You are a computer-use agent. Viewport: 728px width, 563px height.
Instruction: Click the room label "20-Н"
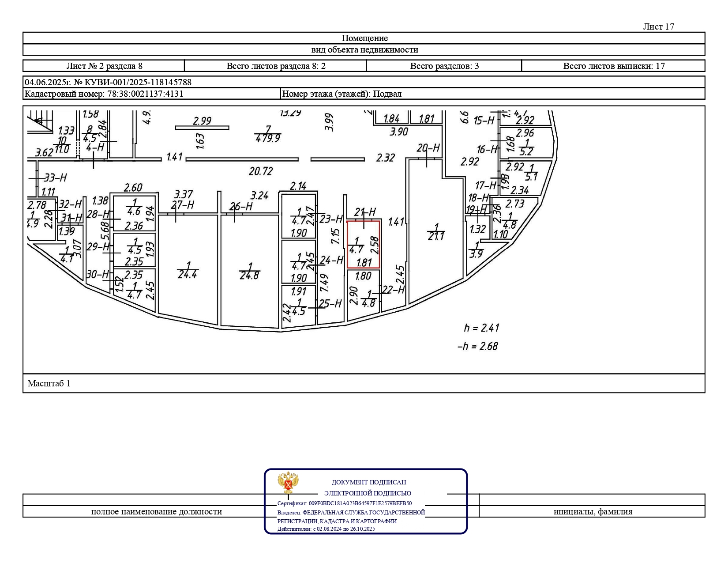[x=428, y=148]
